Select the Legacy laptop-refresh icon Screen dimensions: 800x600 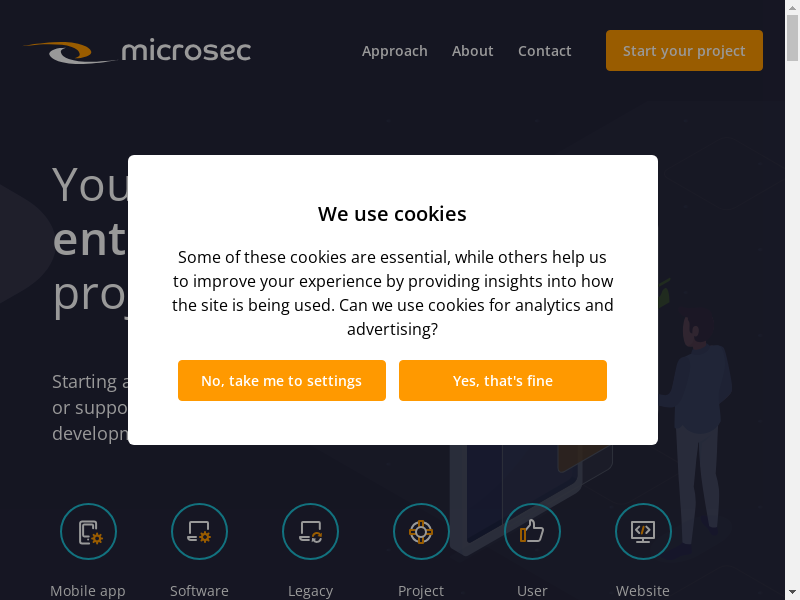point(310,531)
